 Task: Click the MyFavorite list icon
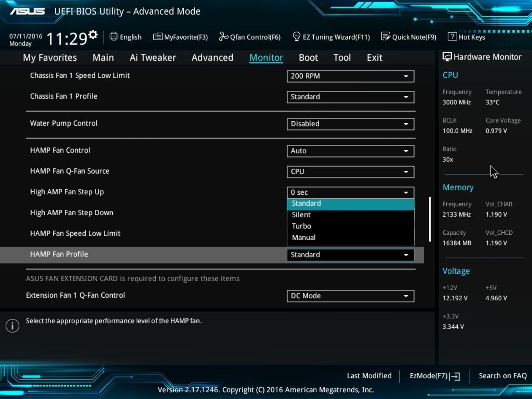(x=158, y=37)
